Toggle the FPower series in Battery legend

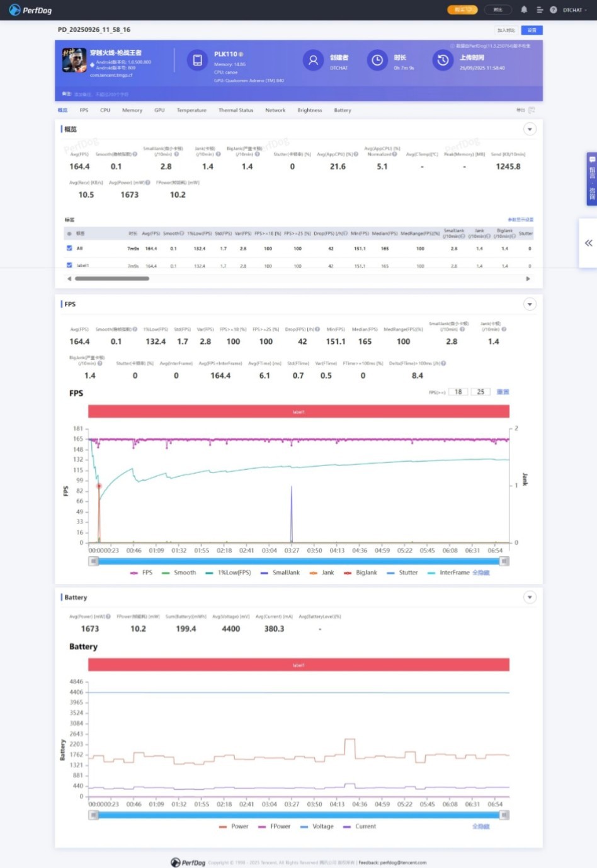[x=275, y=826]
